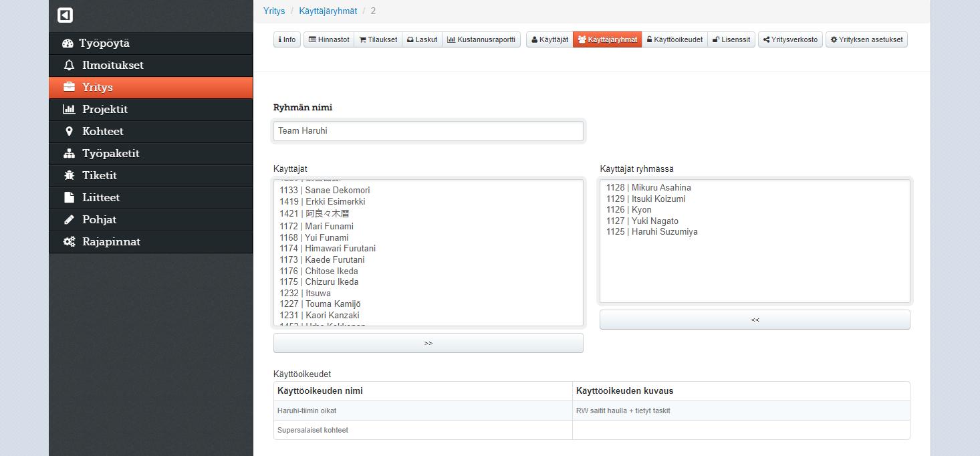The width and height of the screenshot is (980, 456).
Task: Open the Käyttöoikeudet tab
Action: (x=674, y=40)
